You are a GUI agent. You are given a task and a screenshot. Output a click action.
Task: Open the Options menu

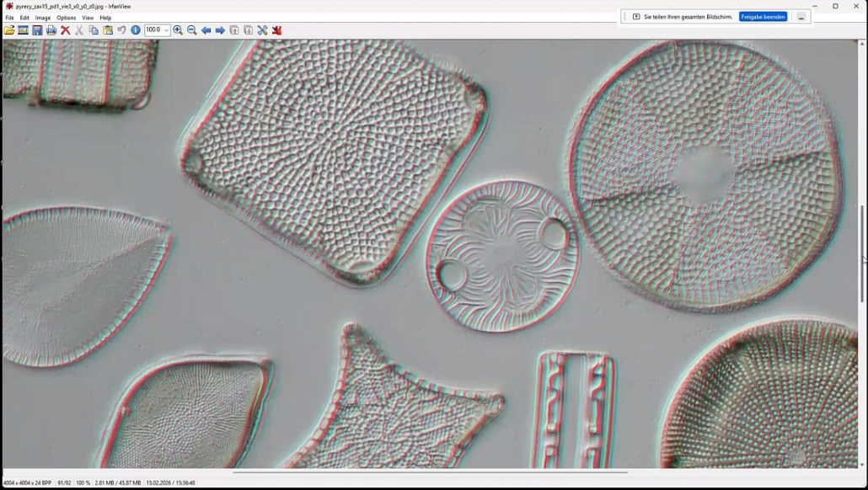pos(66,18)
